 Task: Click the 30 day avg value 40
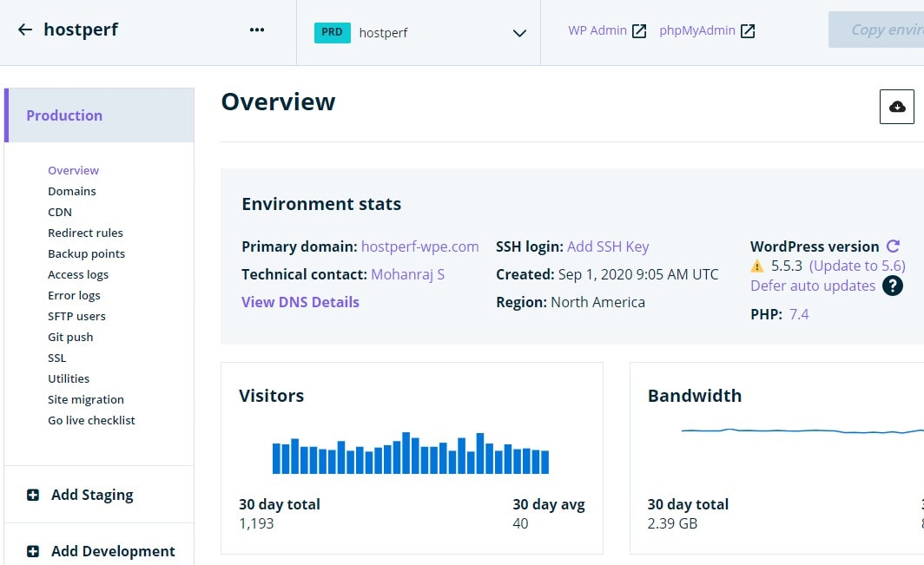(x=520, y=523)
